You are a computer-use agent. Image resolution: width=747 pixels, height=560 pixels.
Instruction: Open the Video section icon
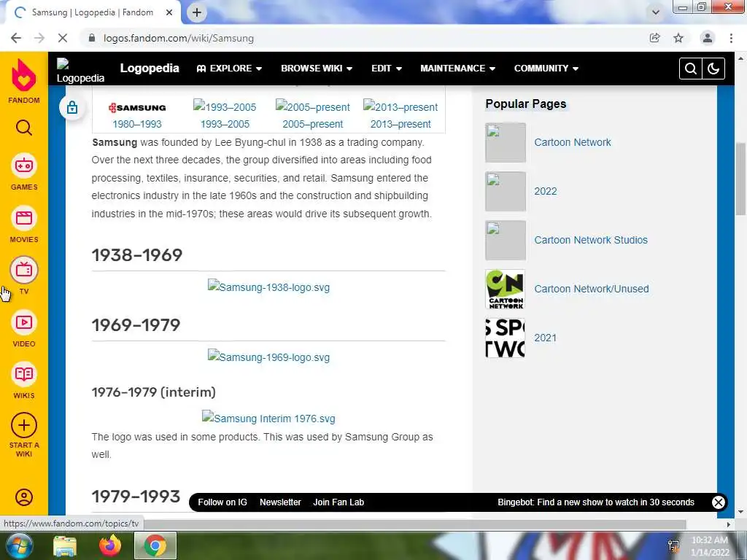pos(24,322)
